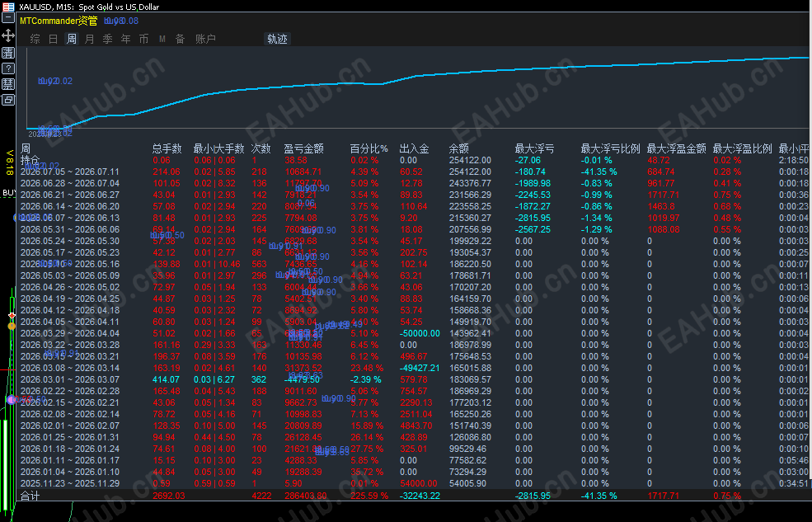Open the question mark help icon
This screenshot has width=812, height=522.
pyautogui.click(x=8, y=68)
